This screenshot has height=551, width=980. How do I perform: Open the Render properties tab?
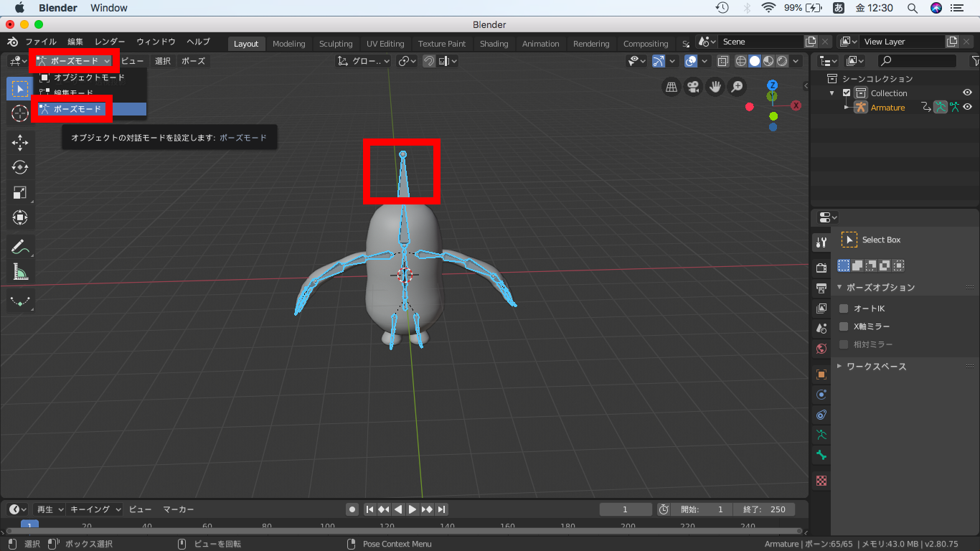[x=821, y=268]
